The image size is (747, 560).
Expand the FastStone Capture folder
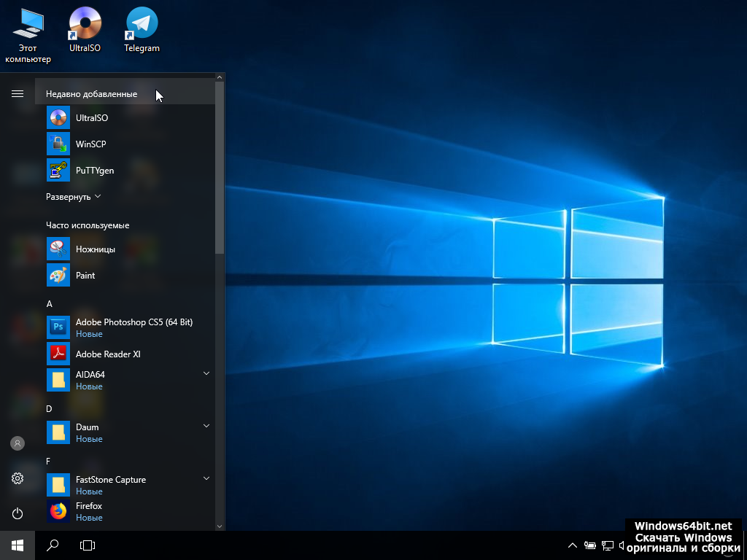click(206, 478)
